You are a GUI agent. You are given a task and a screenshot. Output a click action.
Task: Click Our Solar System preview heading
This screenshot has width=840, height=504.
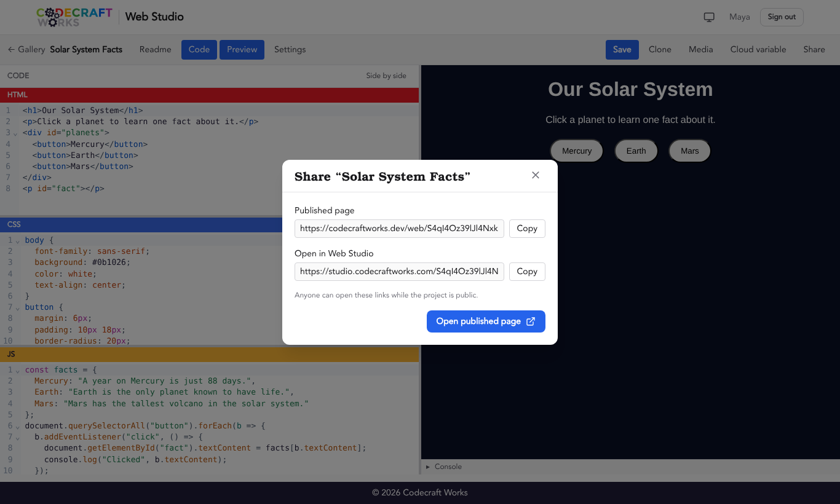(630, 89)
